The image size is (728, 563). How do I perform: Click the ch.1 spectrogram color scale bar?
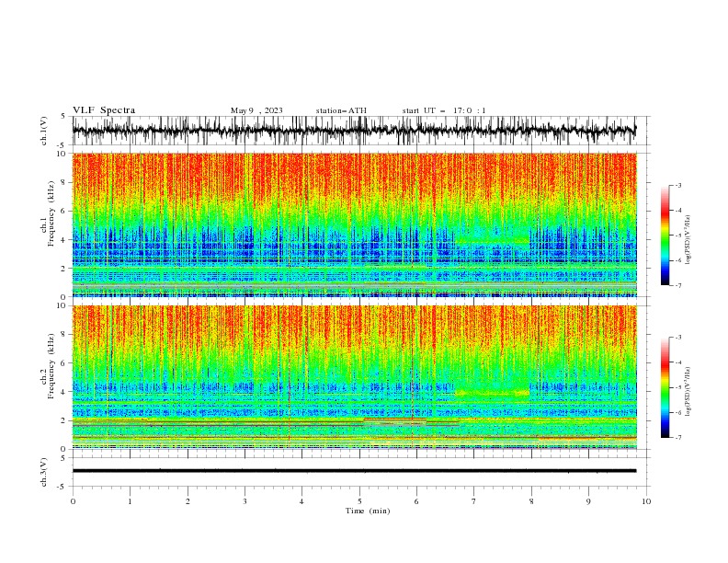665,236
